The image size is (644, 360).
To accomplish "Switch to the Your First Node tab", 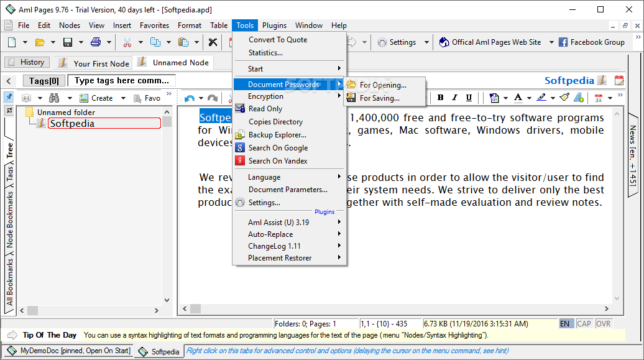I will click(94, 63).
